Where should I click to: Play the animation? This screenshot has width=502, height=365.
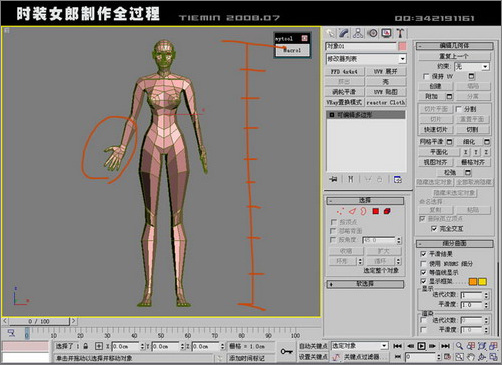421,346
